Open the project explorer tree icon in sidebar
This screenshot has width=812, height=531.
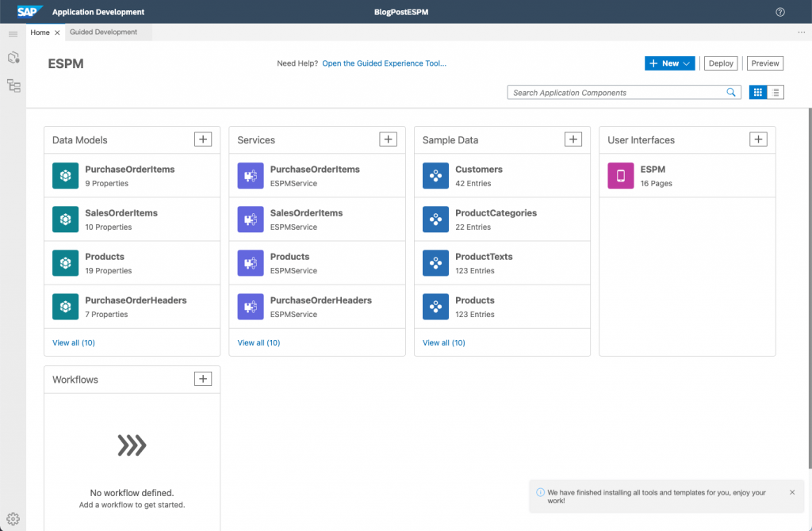point(13,86)
